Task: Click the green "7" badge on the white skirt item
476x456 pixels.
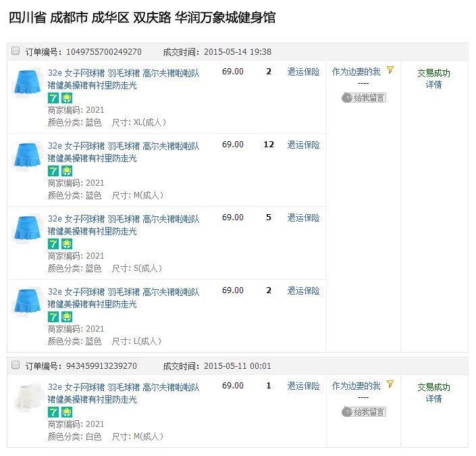Action: [x=53, y=412]
